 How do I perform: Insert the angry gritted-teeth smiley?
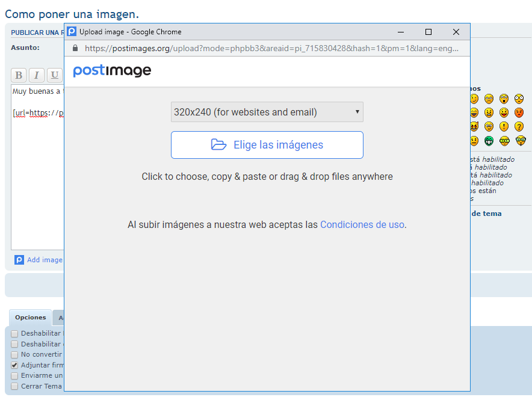coord(489,112)
